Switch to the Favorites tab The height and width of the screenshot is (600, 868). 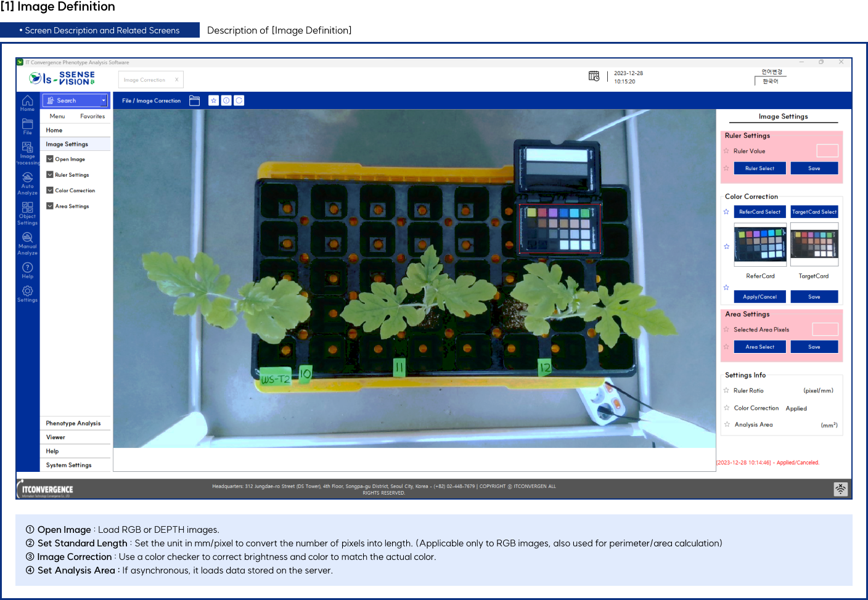(92, 116)
